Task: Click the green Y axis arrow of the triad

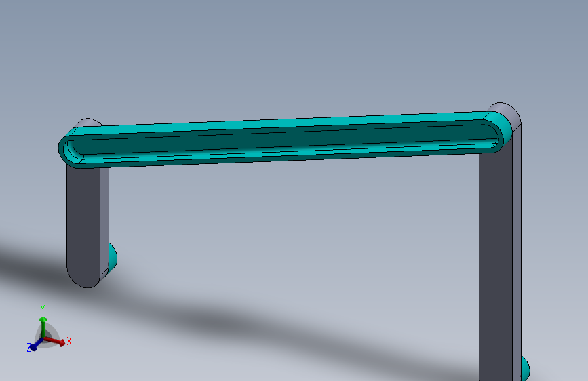Action: pos(43,327)
